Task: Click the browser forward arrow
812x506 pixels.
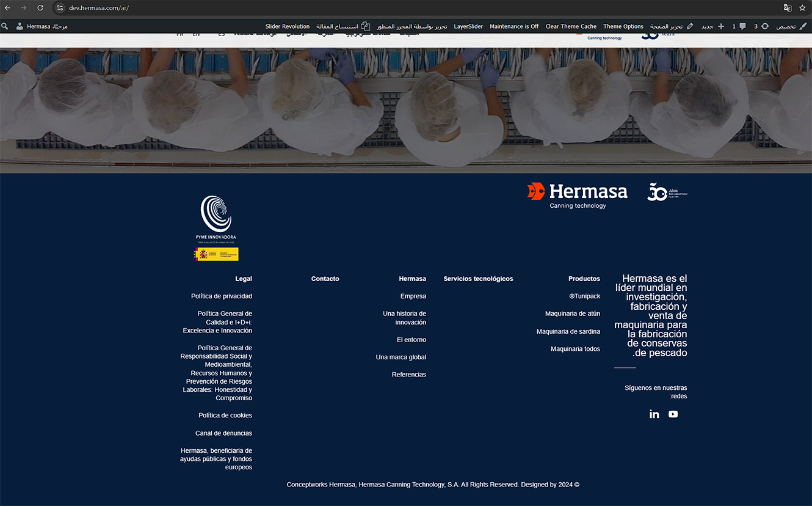Action: click(x=24, y=8)
